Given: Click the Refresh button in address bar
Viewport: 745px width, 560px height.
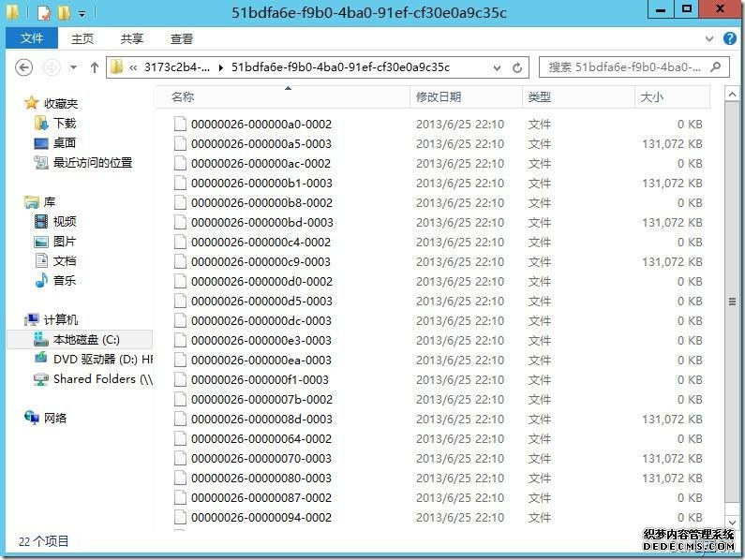Looking at the screenshot, I should (x=517, y=67).
